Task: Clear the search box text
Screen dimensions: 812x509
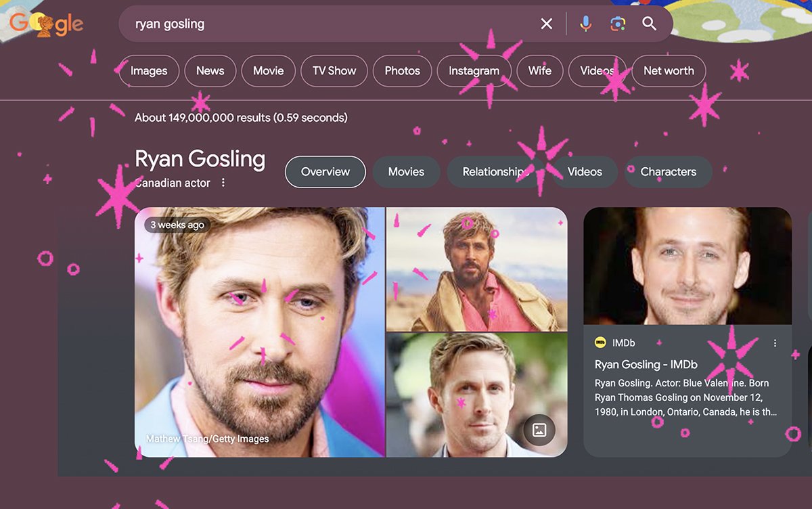Action: click(547, 24)
